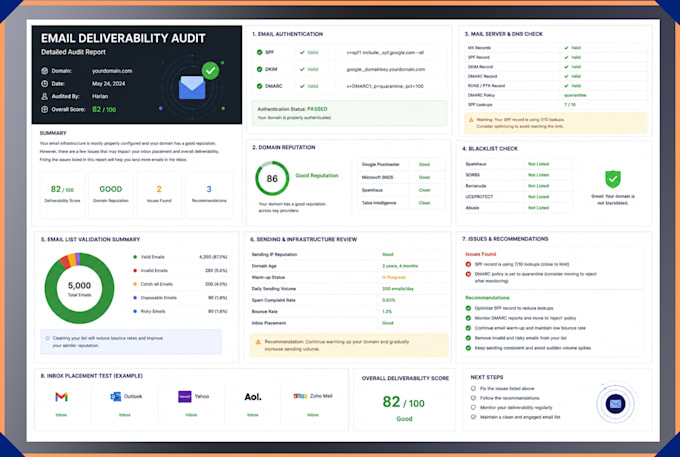Click the warning icon in warm-up recommendation box
The height and width of the screenshot is (457, 680).
(x=258, y=342)
